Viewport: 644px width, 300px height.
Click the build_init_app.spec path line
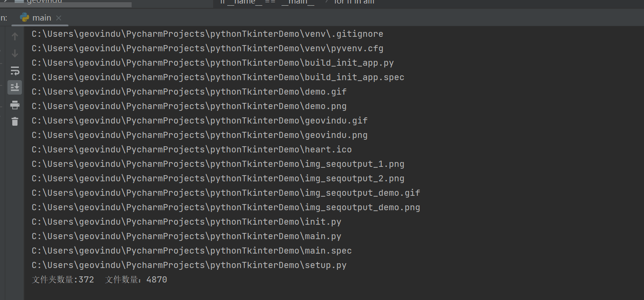(x=218, y=78)
